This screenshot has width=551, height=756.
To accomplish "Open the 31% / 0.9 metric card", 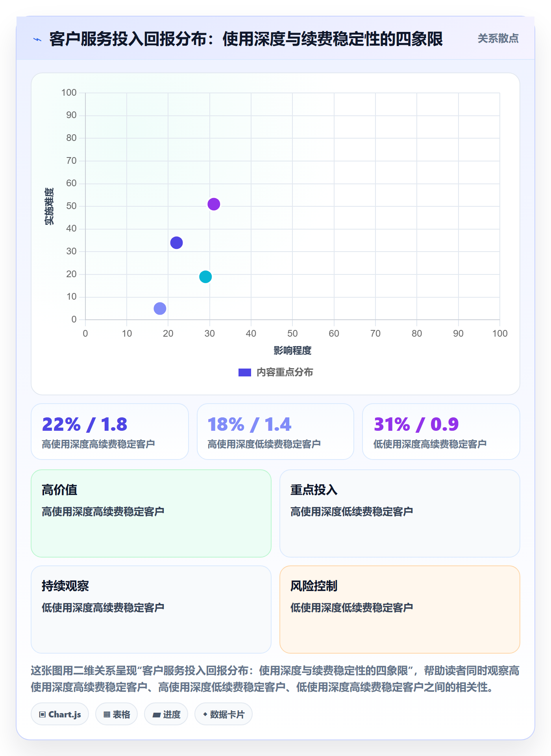I will pos(441,432).
